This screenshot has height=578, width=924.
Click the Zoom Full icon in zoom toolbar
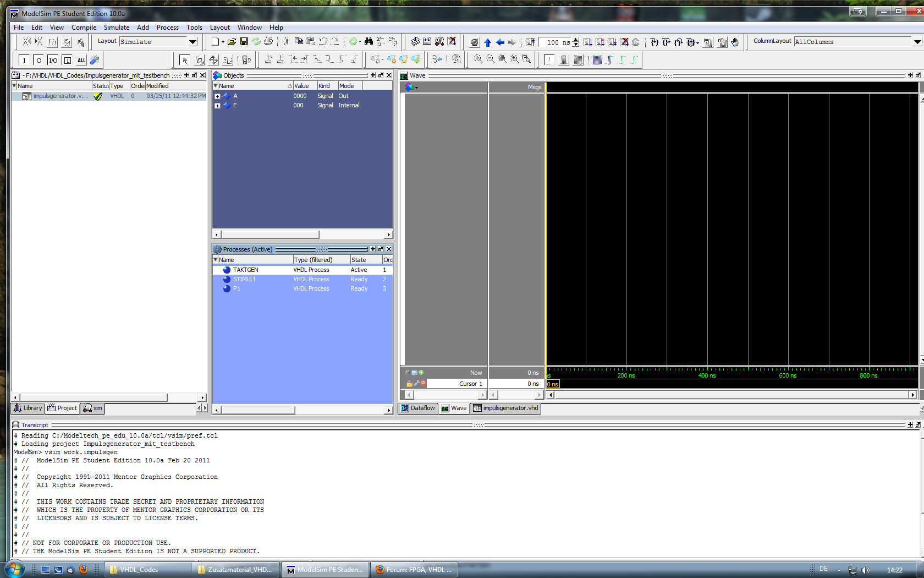(502, 59)
